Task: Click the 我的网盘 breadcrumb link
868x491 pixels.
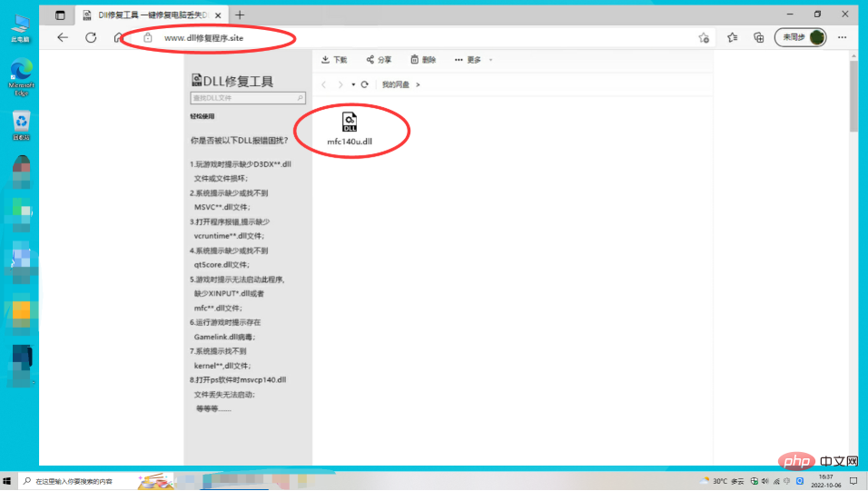Action: point(395,84)
